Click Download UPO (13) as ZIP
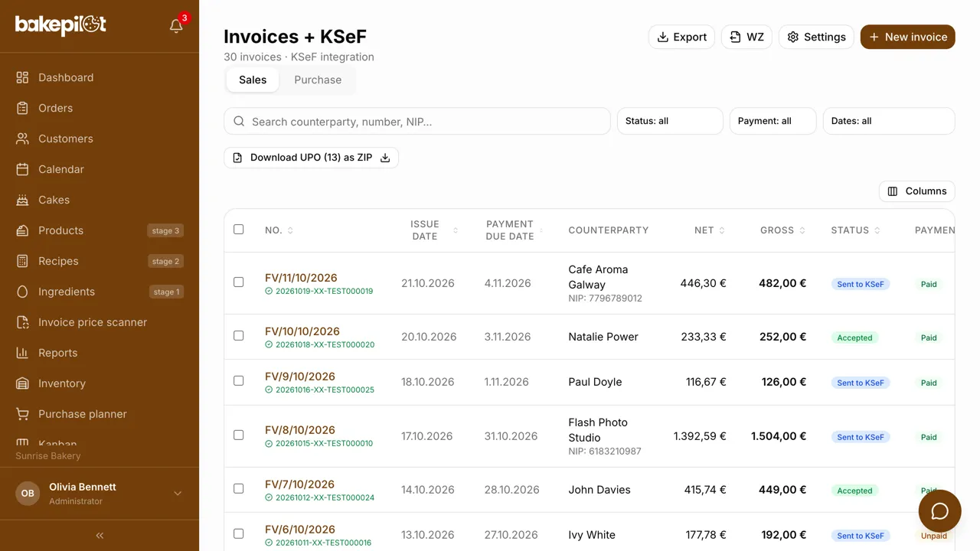This screenshot has height=551, width=980. pyautogui.click(x=311, y=158)
